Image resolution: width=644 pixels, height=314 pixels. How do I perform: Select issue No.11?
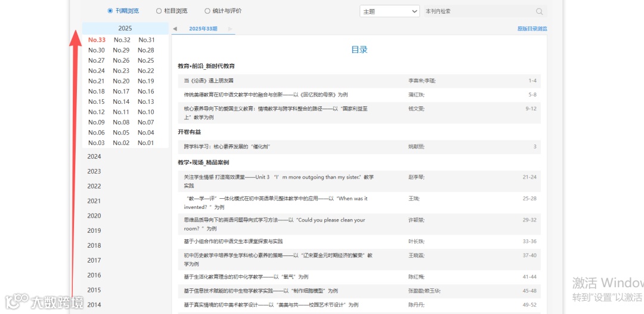[x=121, y=112]
